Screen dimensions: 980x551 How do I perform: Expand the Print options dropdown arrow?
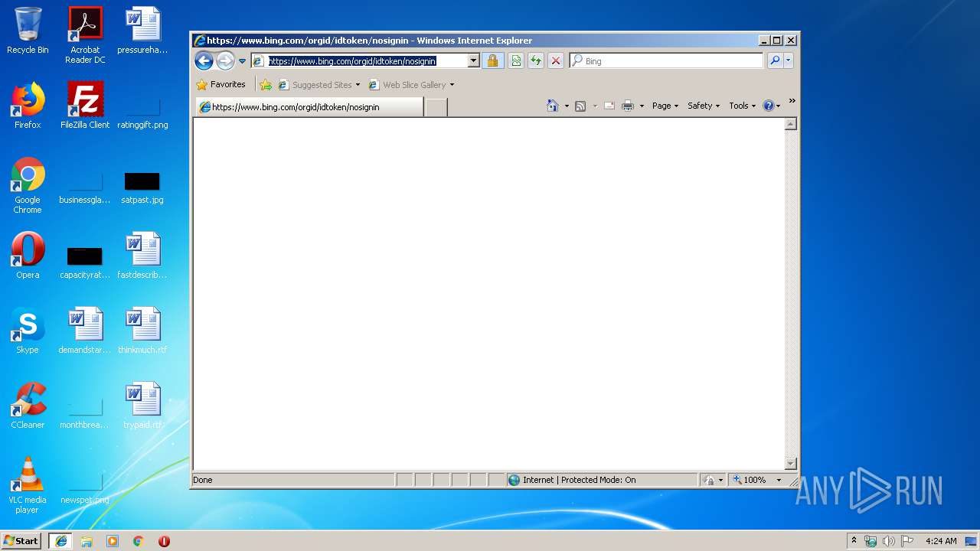coord(642,106)
